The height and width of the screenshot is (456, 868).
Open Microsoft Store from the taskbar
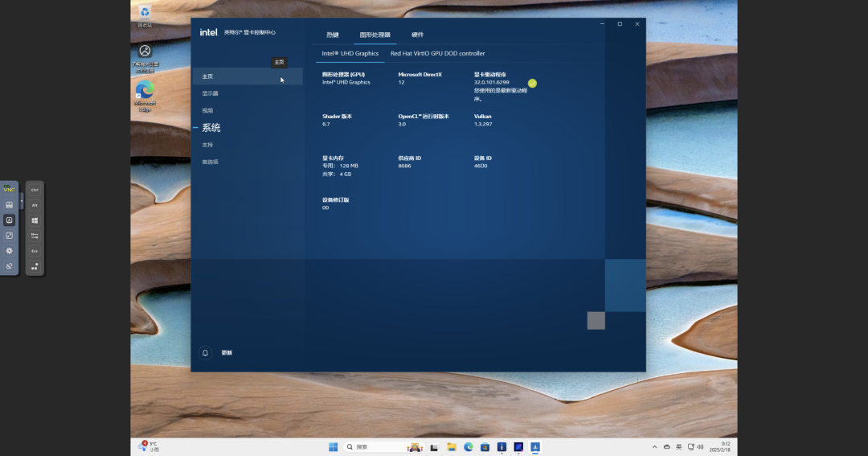(x=485, y=447)
